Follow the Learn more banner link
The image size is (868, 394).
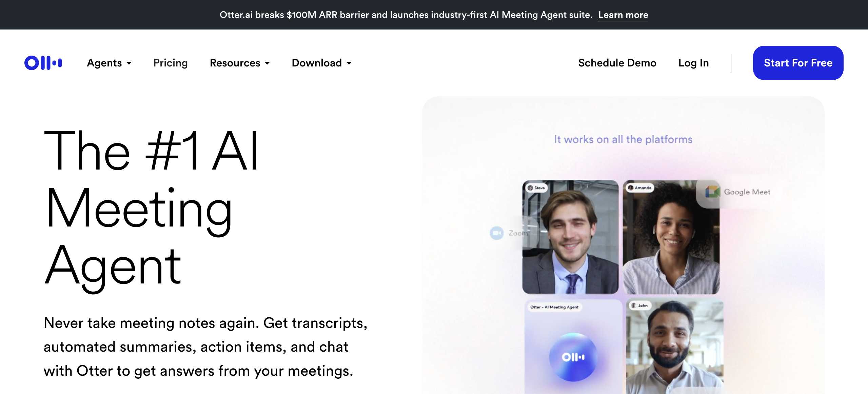click(623, 15)
